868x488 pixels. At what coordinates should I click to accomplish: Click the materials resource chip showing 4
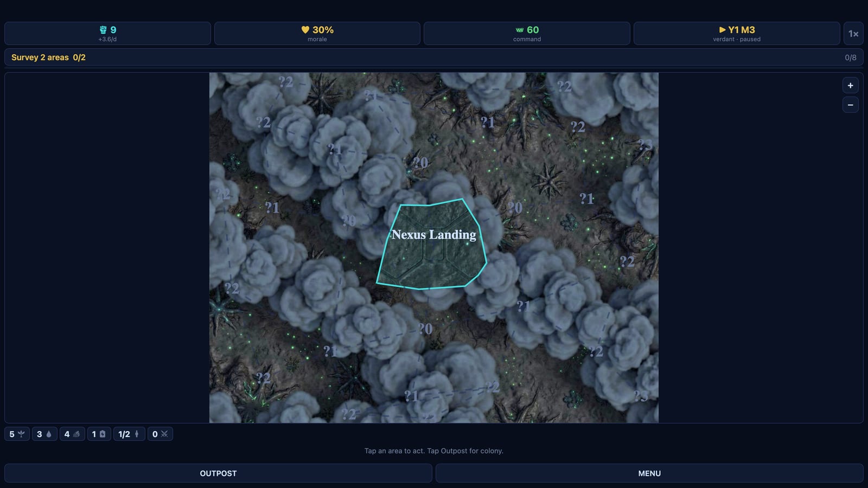point(72,434)
